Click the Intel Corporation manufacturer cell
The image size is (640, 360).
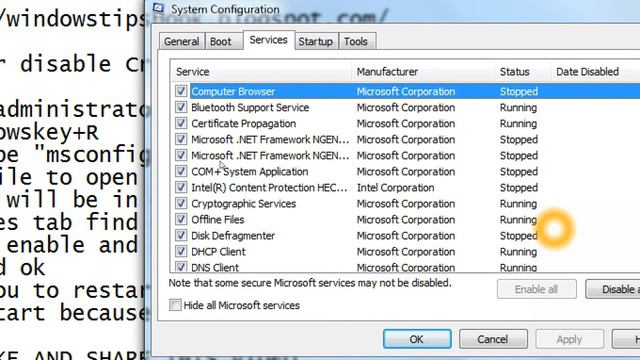point(396,188)
